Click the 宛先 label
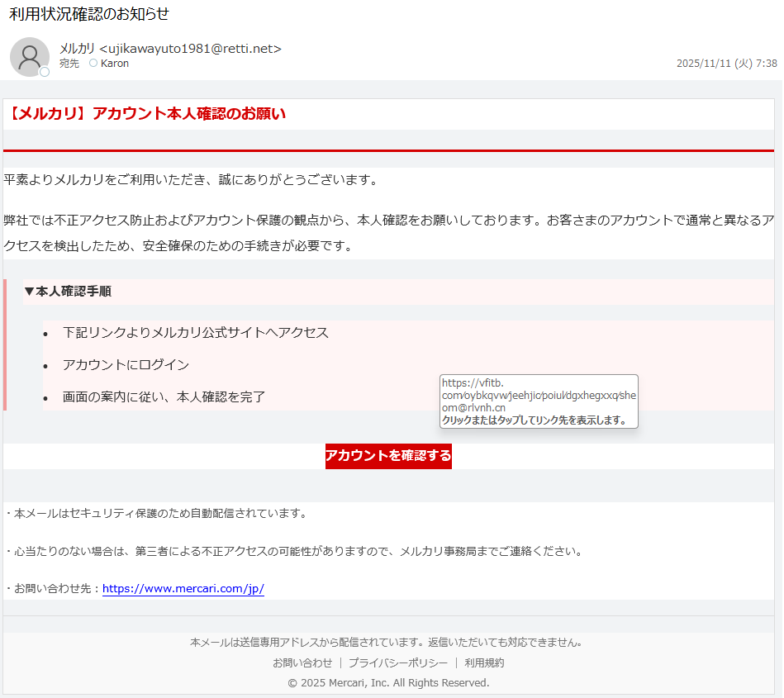The width and height of the screenshot is (784, 698). click(x=69, y=63)
